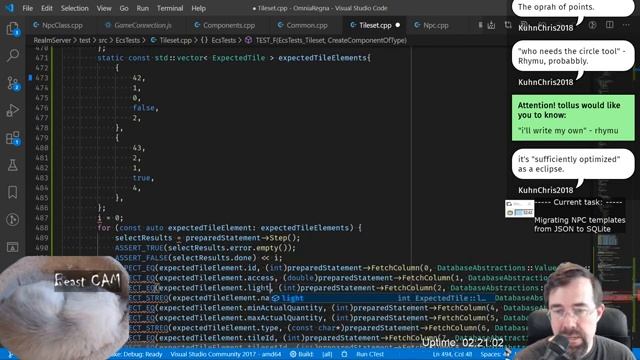The image size is (640, 360).
Task: Switch to the NpcClass.cpp tab
Action: 61,25
